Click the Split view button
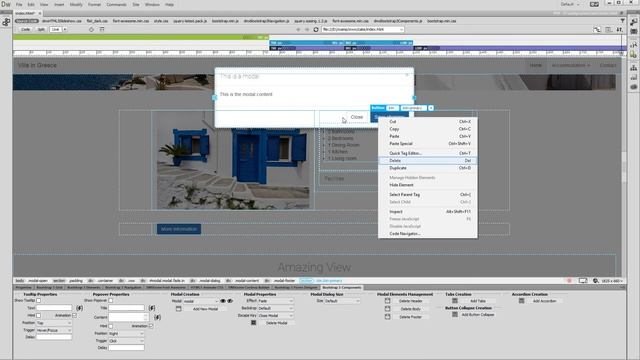Viewport: 640px width, 360px height. point(41,29)
